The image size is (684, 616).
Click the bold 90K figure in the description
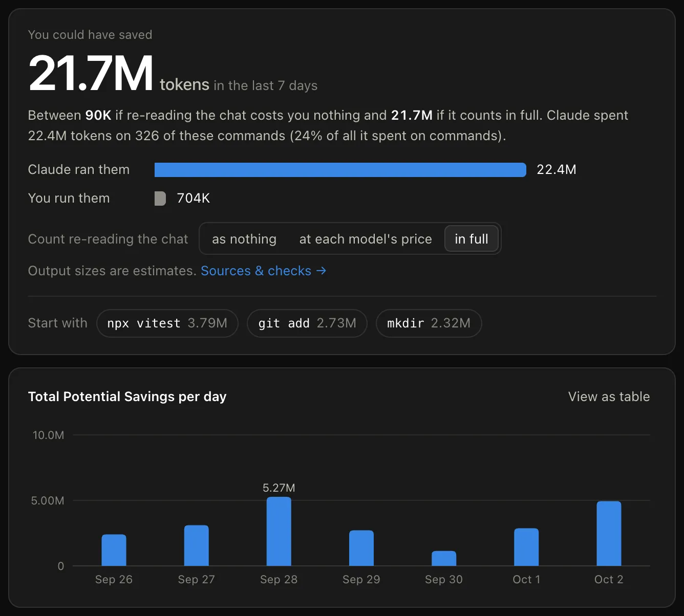[x=98, y=116]
